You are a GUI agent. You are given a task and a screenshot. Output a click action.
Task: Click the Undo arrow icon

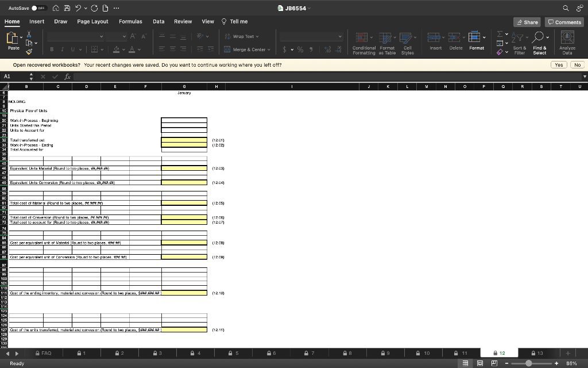click(78, 8)
